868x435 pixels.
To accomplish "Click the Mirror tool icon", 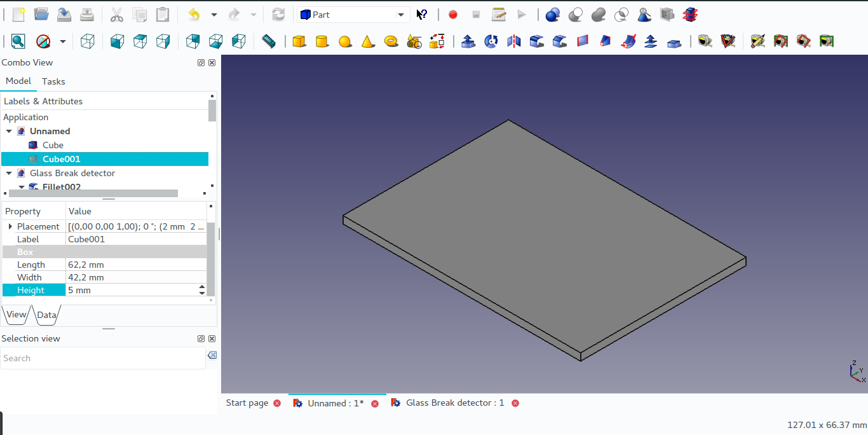I will tap(514, 41).
